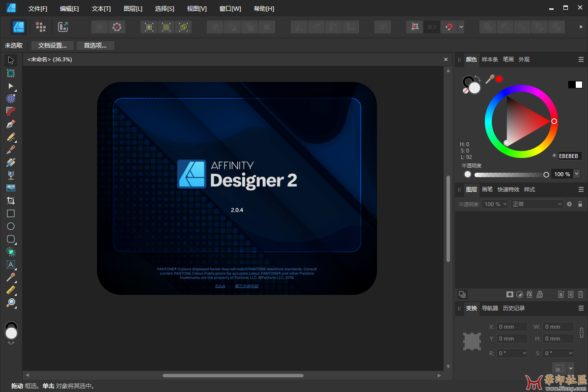The width and height of the screenshot is (588, 392).
Task: Toggle move by whole pixels button
Action: [432, 27]
